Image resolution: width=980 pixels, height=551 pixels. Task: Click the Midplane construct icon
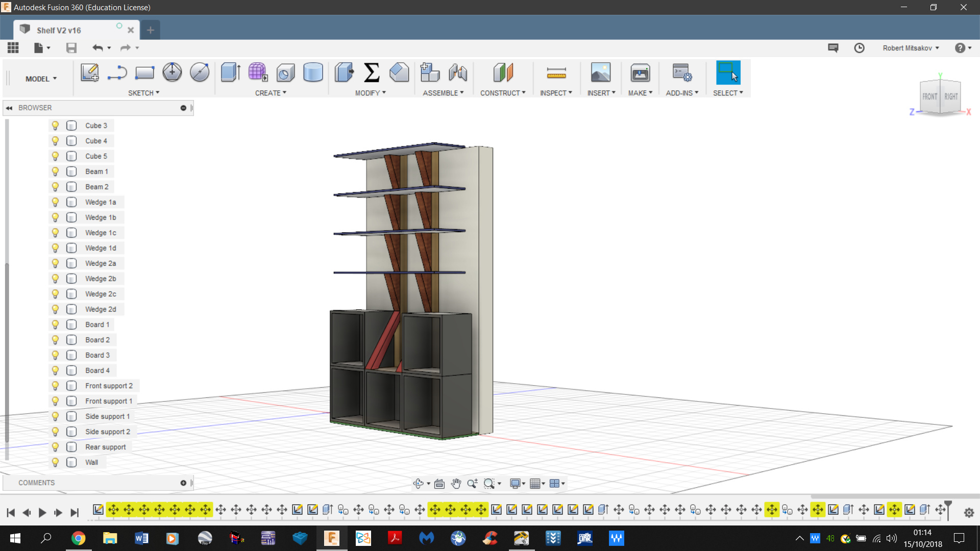point(503,72)
